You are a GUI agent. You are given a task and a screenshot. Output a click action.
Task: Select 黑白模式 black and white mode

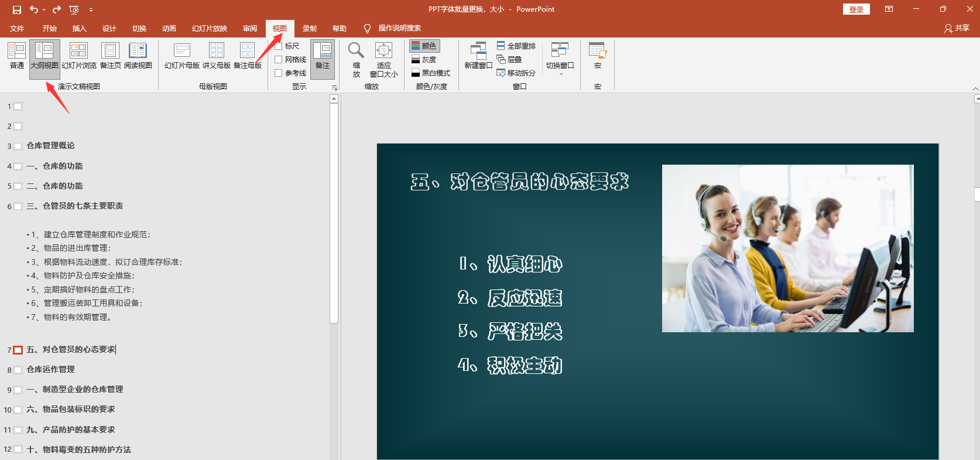[431, 73]
